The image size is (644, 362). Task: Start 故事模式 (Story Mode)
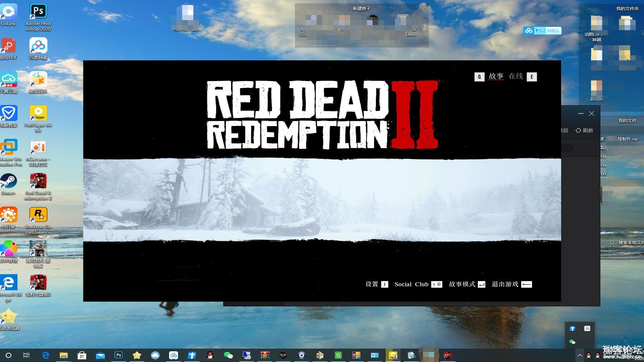click(x=462, y=284)
